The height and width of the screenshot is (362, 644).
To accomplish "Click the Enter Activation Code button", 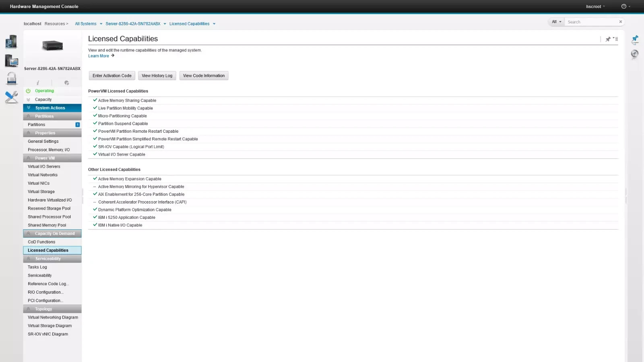I will click(112, 76).
